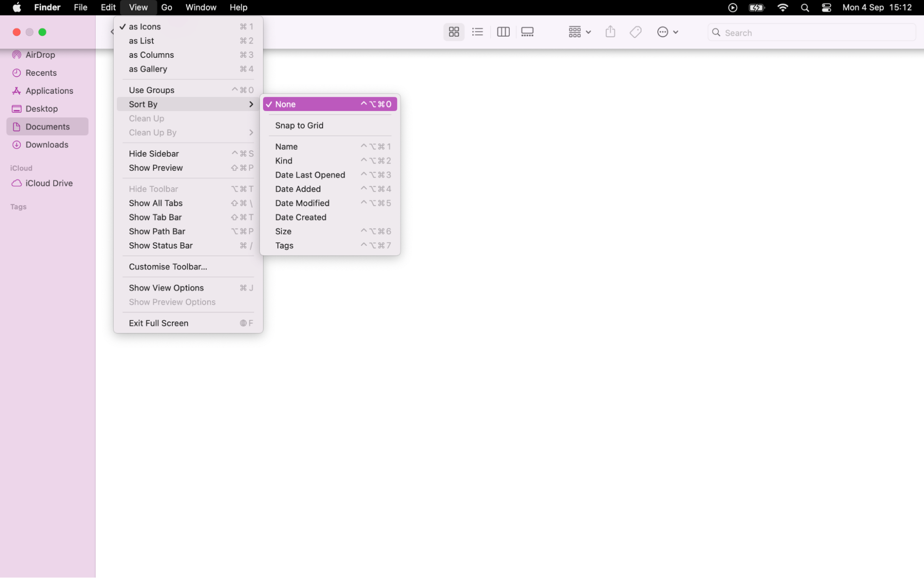
Task: Click the Wi-Fi menu bar icon
Action: (783, 7)
